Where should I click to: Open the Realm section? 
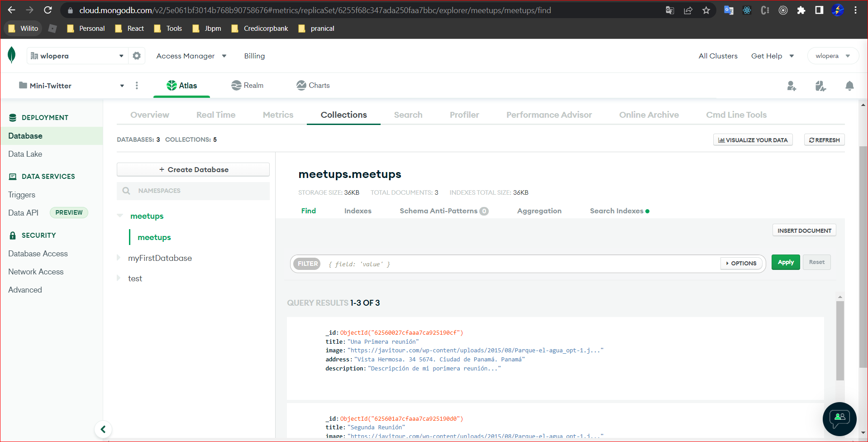coord(247,85)
